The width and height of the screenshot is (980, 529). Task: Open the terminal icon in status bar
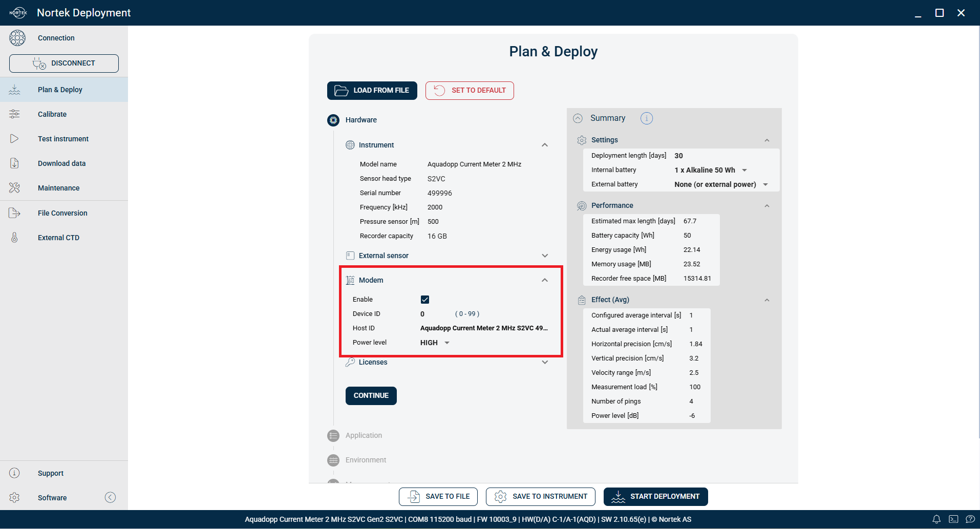tap(953, 519)
